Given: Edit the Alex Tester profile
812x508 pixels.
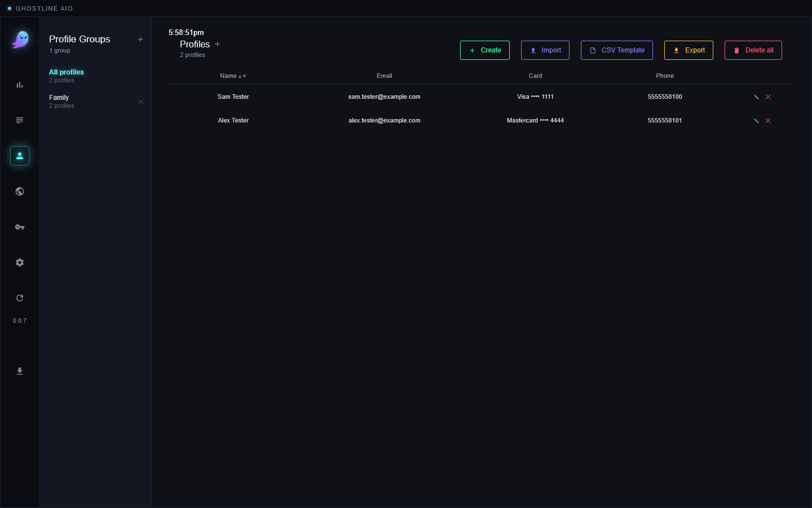Looking at the screenshot, I should click(757, 121).
